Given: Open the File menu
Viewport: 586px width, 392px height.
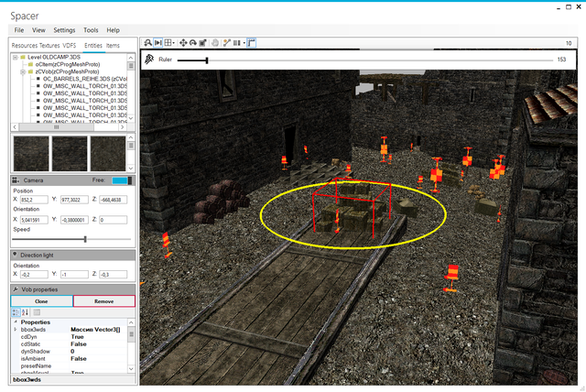Looking at the screenshot, I should (x=19, y=30).
